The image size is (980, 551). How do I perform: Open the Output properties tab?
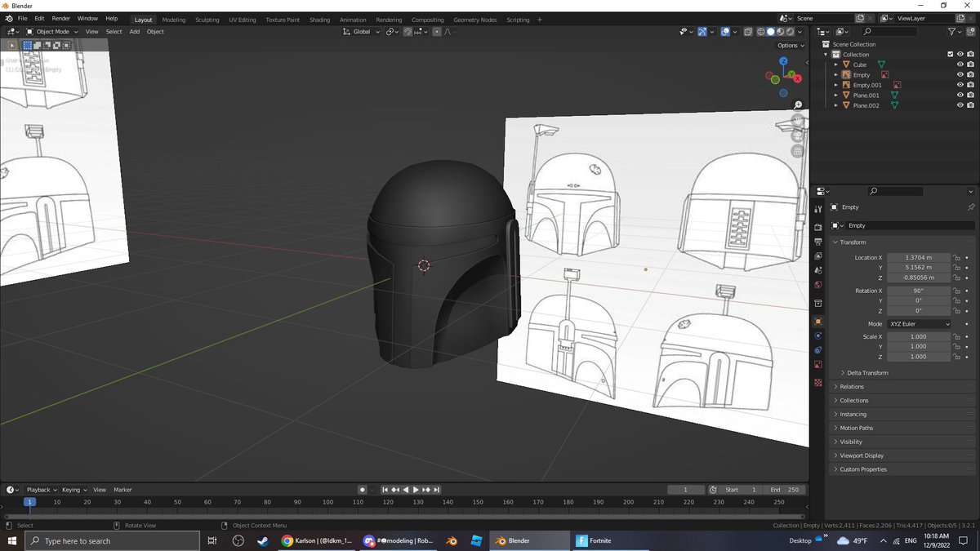coord(818,242)
